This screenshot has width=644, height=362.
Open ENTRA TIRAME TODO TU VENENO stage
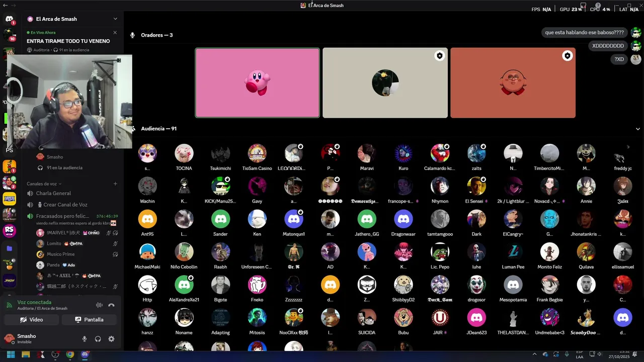[x=68, y=41]
